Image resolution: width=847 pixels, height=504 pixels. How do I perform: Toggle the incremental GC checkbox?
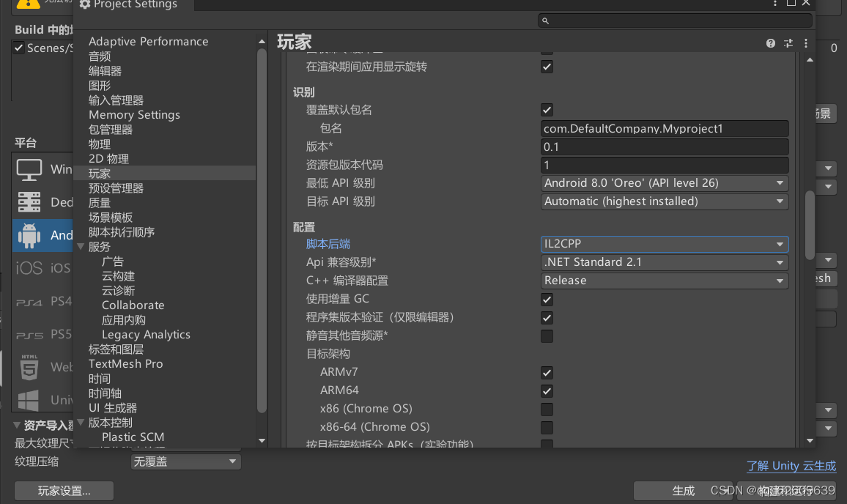[x=547, y=300]
